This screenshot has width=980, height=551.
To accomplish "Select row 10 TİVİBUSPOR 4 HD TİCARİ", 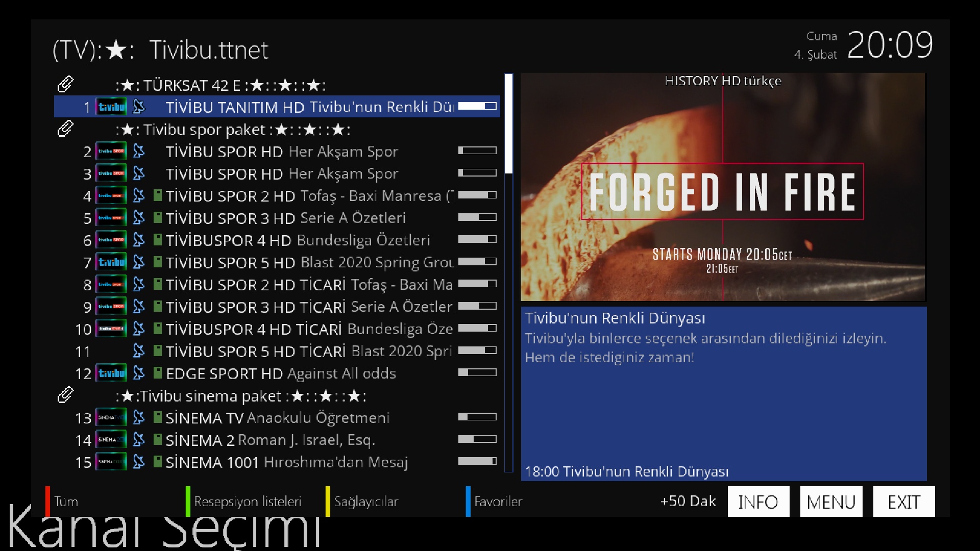I will click(x=277, y=329).
